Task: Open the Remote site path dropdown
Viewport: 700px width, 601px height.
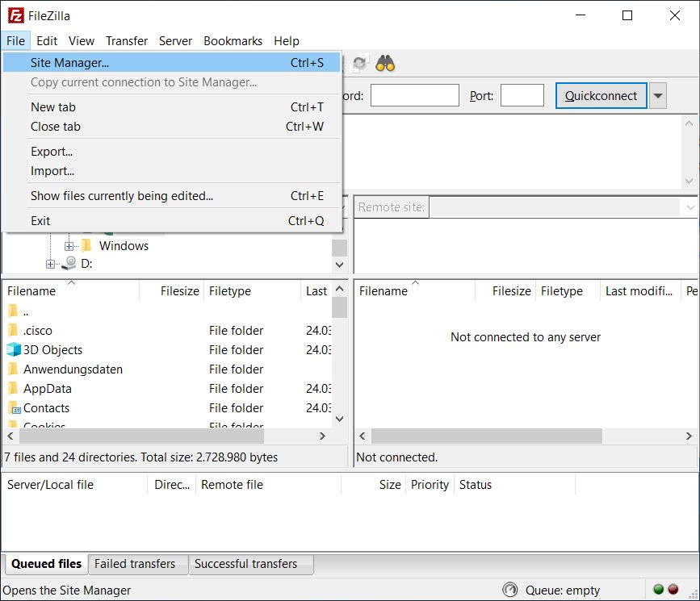Action: click(x=690, y=207)
